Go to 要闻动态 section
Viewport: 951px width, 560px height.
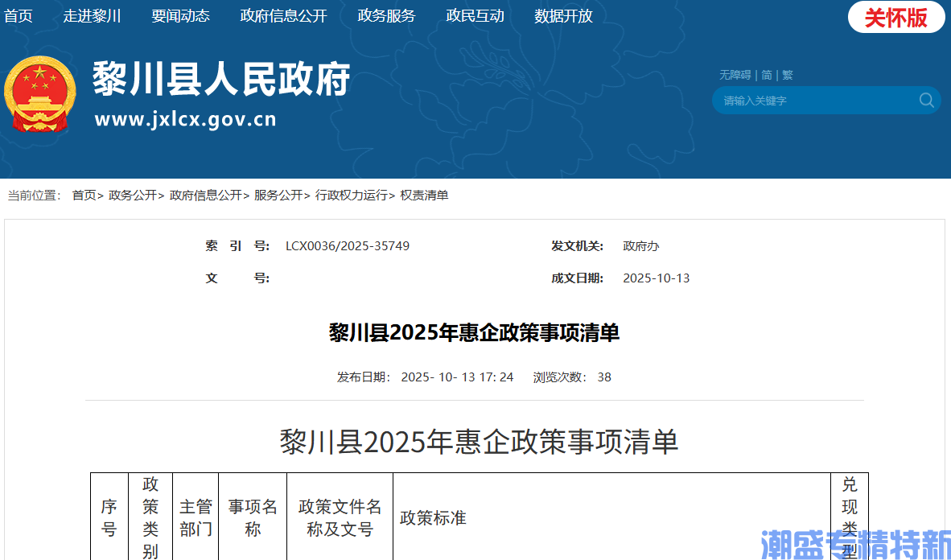[x=180, y=16]
